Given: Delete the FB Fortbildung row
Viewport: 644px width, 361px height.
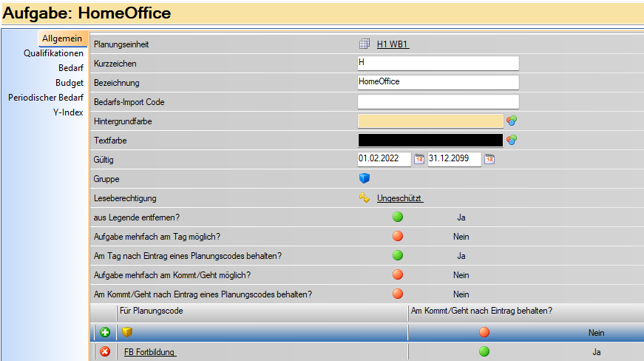Looking at the screenshot, I should pos(105,351).
